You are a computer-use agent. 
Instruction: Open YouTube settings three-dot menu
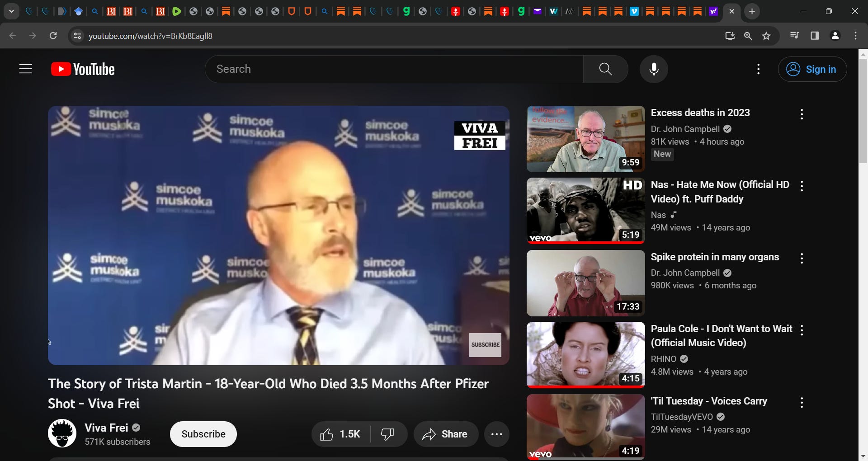pyautogui.click(x=759, y=69)
